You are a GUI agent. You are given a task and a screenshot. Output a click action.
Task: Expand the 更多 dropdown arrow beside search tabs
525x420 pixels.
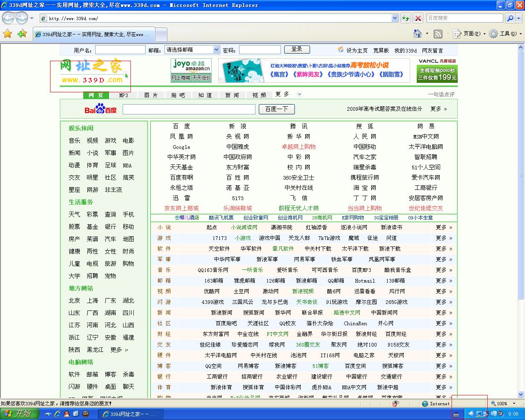(299, 94)
